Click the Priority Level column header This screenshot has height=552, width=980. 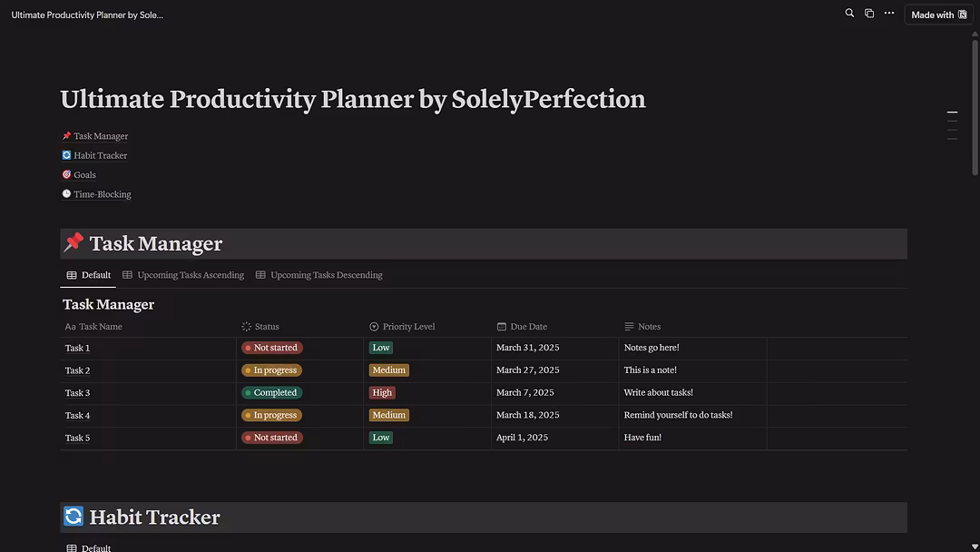408,327
